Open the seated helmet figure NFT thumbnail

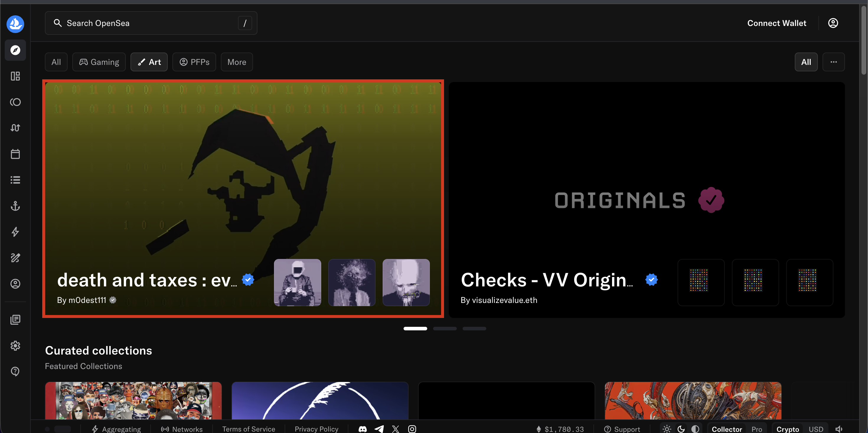298,283
